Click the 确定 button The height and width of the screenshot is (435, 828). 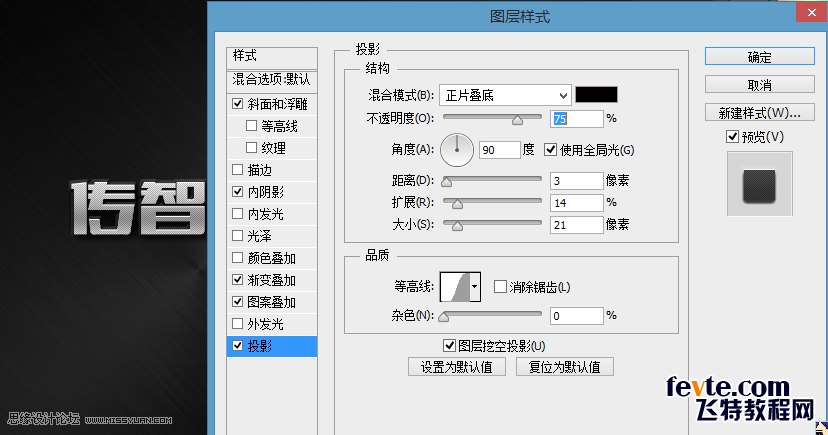pyautogui.click(x=759, y=57)
